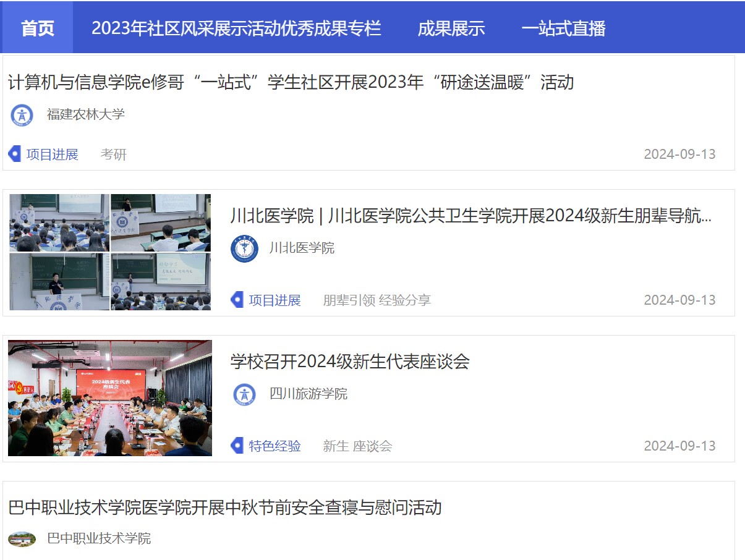745x560 pixels.
Task: Click the 四川旅游学院 avatar icon
Action: click(244, 394)
